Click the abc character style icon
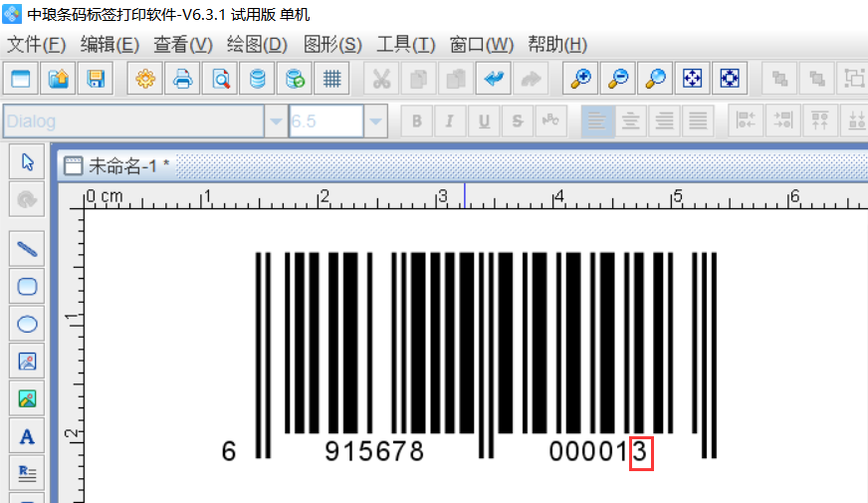This screenshot has height=503, width=868. click(x=550, y=121)
